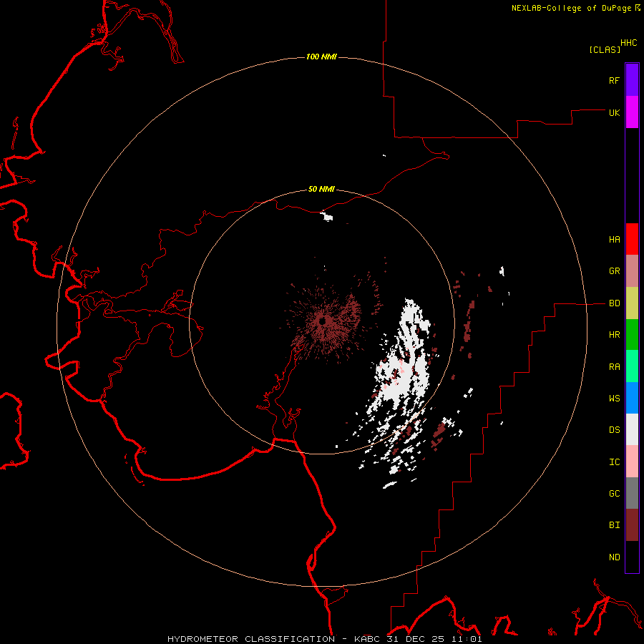The width and height of the screenshot is (644, 644).
Task: Click the HR legend label
Action: (x=614, y=335)
